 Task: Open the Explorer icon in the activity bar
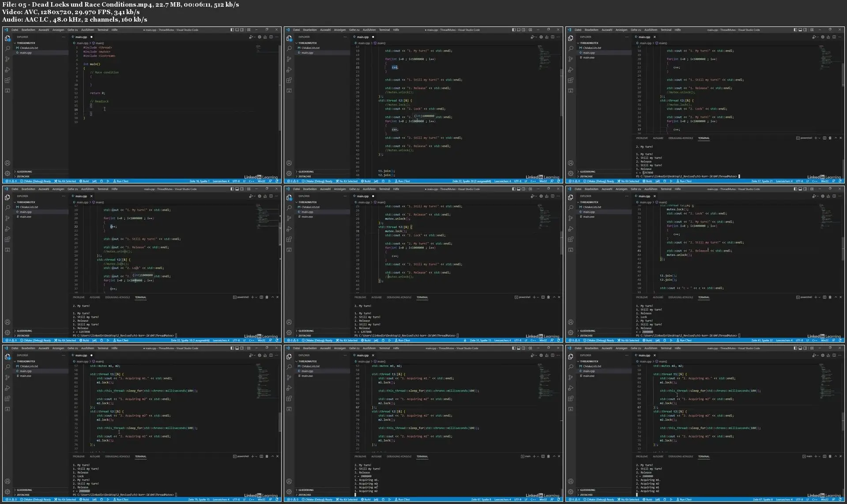pyautogui.click(x=8, y=39)
